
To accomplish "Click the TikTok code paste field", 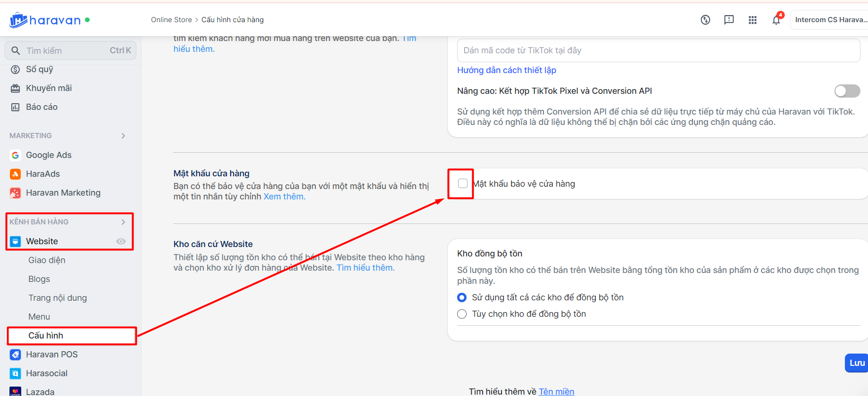I will click(658, 50).
